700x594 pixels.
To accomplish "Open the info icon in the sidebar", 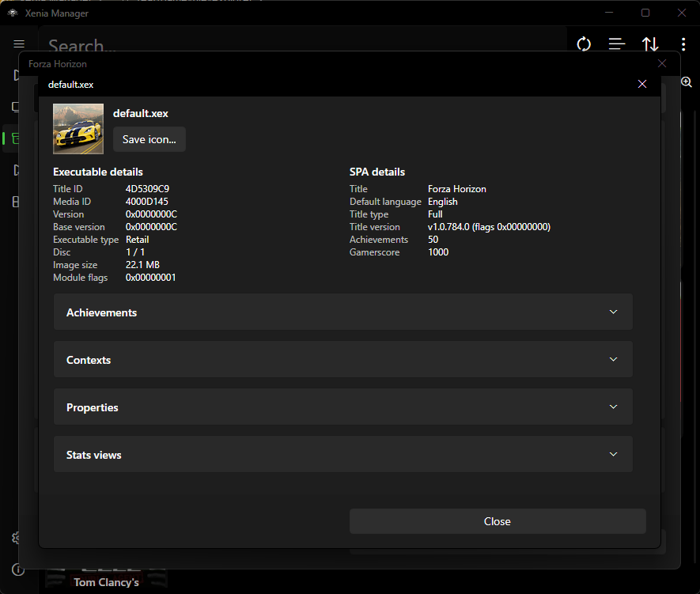I will [x=18, y=569].
